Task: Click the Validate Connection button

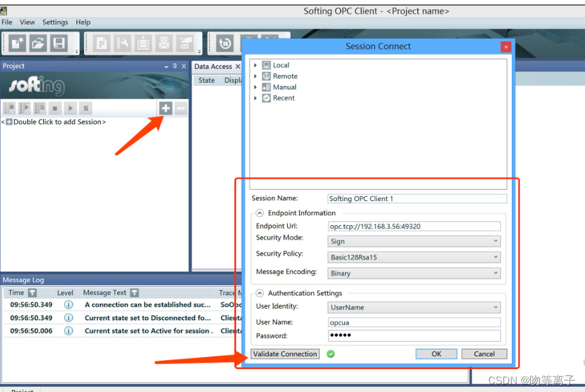Action: pyautogui.click(x=285, y=354)
